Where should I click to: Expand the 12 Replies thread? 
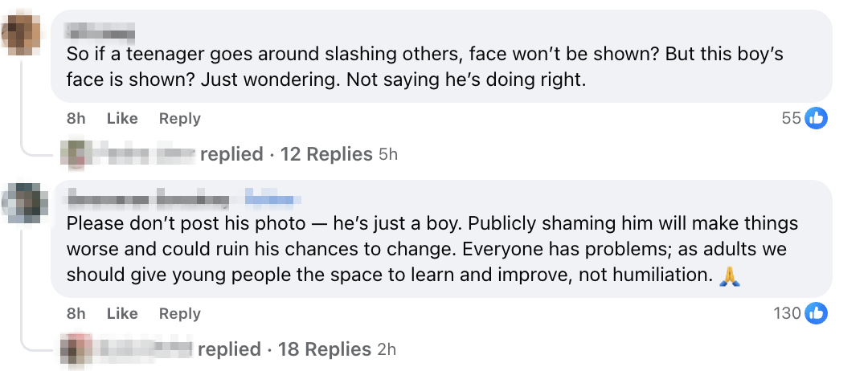[x=325, y=153]
